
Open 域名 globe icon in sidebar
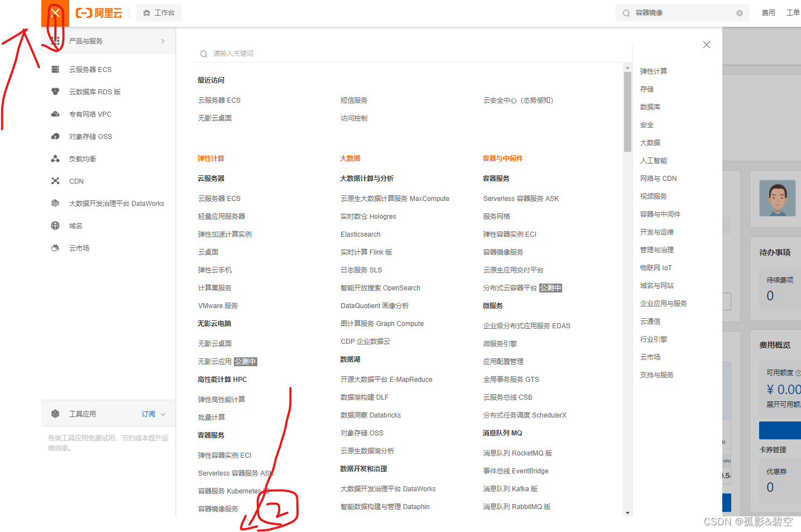pos(55,226)
